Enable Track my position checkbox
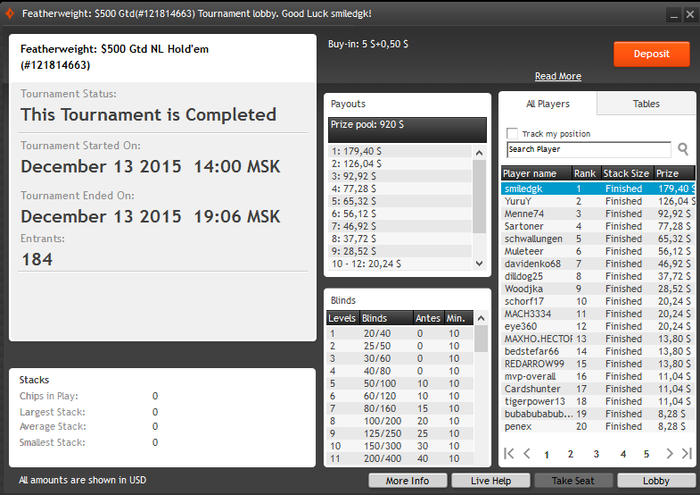The image size is (700, 495). [512, 133]
